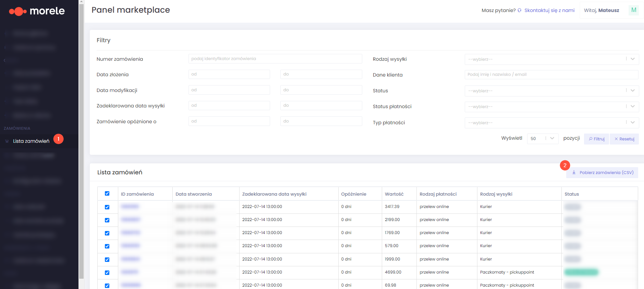The width and height of the screenshot is (644, 289).
Task: Focus the Numer zamówienia input field
Action: pyautogui.click(x=275, y=59)
